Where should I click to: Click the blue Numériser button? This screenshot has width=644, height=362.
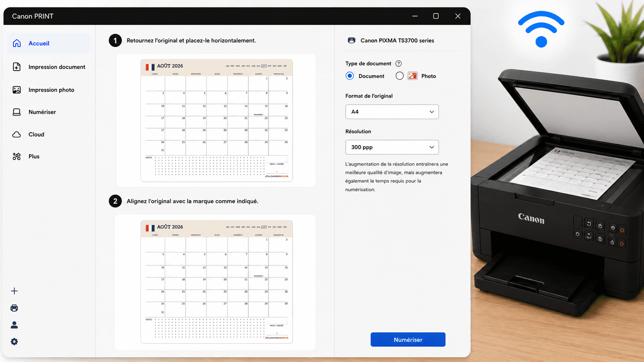(x=408, y=340)
